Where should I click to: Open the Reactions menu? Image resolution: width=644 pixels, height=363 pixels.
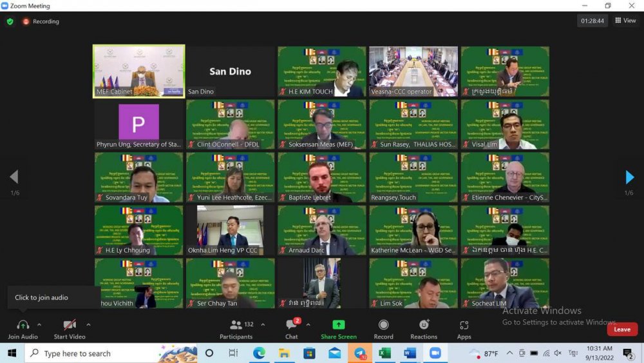(x=424, y=329)
